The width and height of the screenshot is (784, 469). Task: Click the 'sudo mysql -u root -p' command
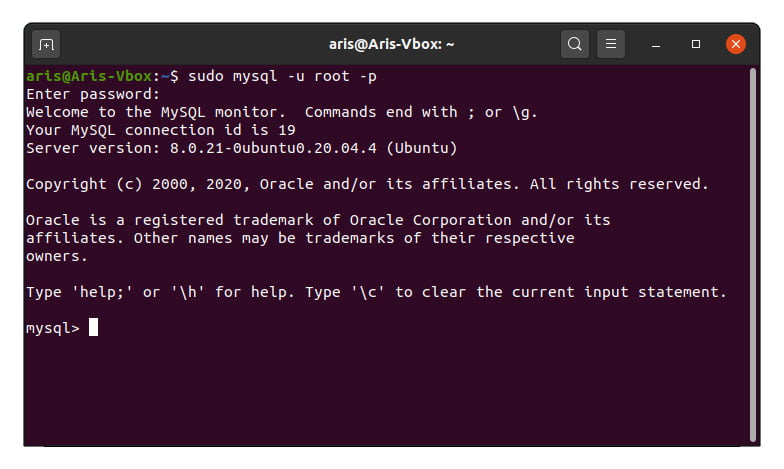(x=282, y=76)
